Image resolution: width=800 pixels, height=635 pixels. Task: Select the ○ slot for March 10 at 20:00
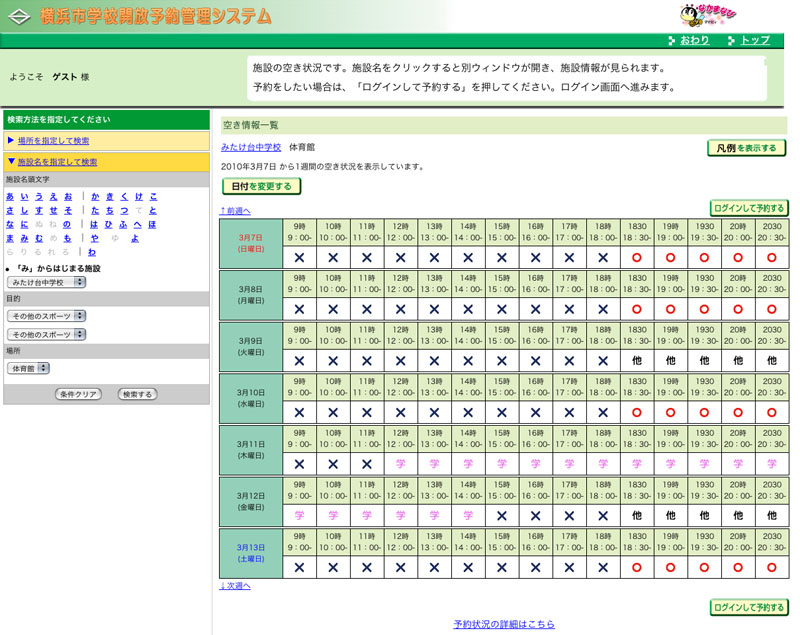(738, 412)
